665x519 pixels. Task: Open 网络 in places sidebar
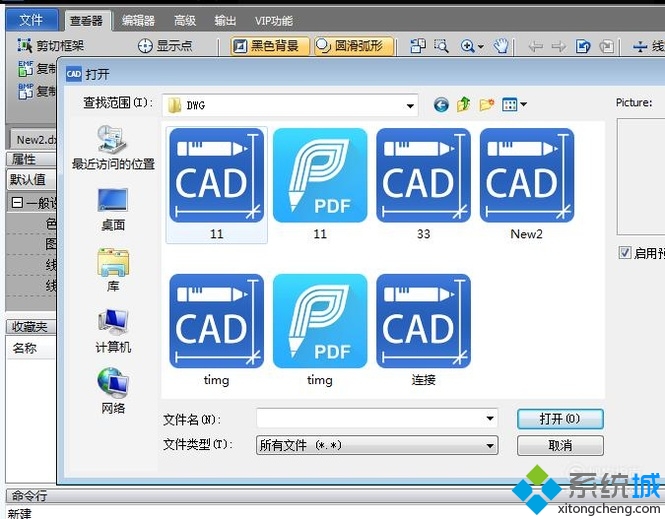113,391
